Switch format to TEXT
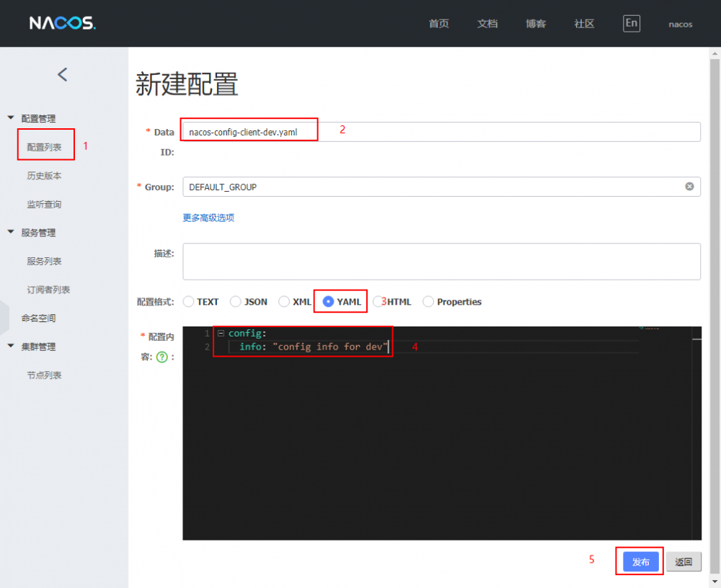Screen dimensions: 721x588 pos(187,301)
